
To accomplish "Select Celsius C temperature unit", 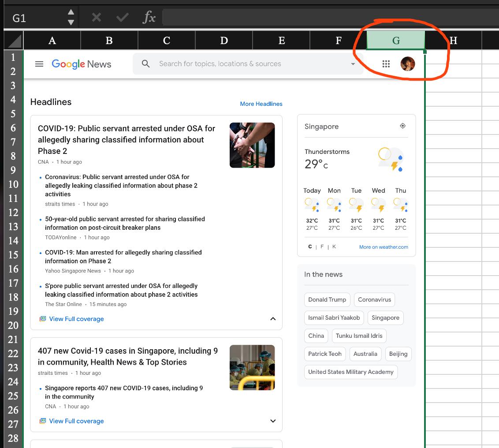I will click(310, 247).
